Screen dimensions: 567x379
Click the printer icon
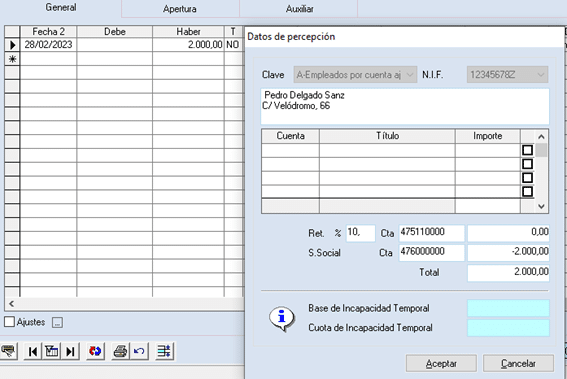[120, 351]
